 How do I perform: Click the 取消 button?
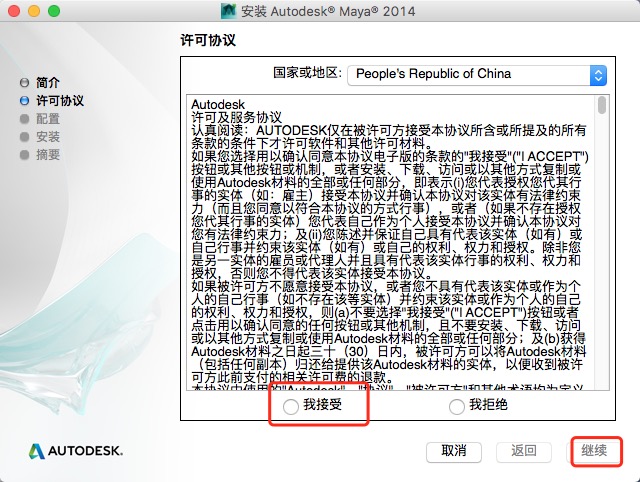click(454, 451)
